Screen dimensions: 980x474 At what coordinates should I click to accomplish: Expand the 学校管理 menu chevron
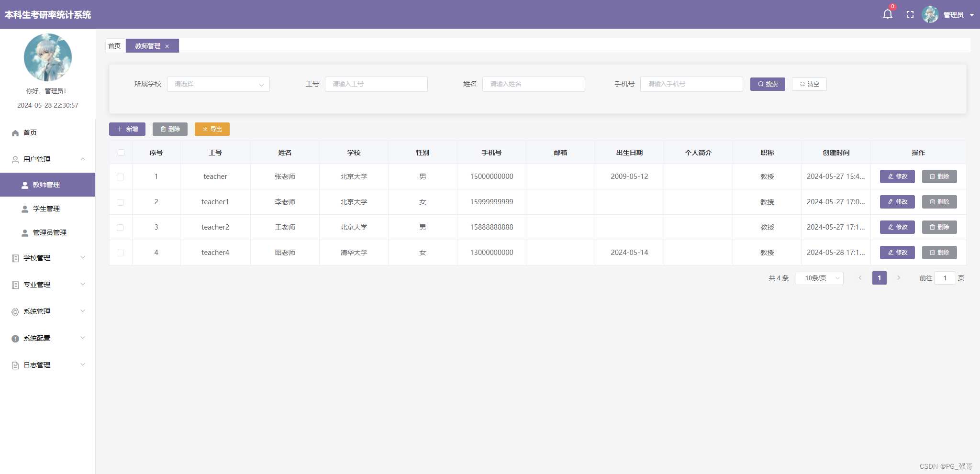tap(83, 257)
